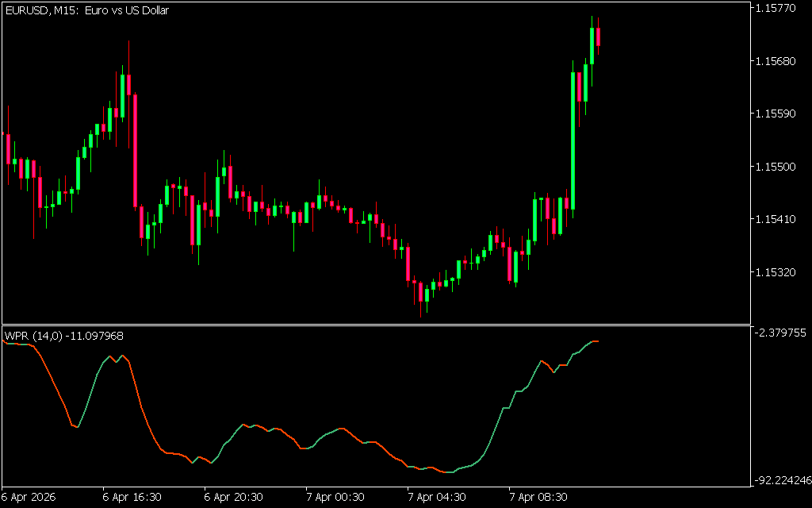
Task: Select the 7 Apr 00:30 time label
Action: [x=335, y=498]
